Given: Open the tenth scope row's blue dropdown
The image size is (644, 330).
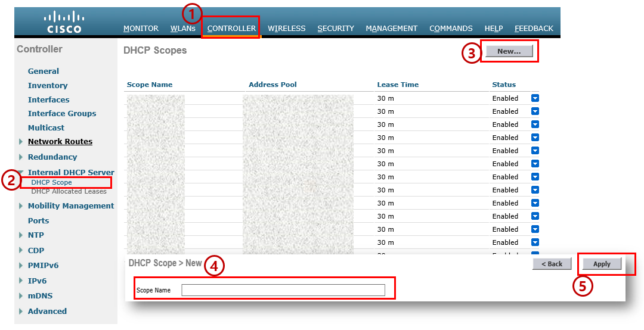Looking at the screenshot, I should point(535,216).
